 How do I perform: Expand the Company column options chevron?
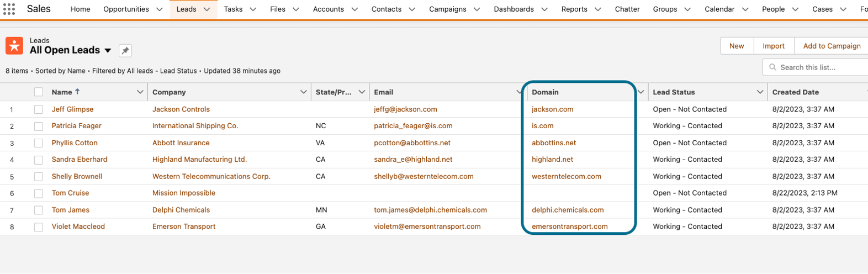coord(303,92)
